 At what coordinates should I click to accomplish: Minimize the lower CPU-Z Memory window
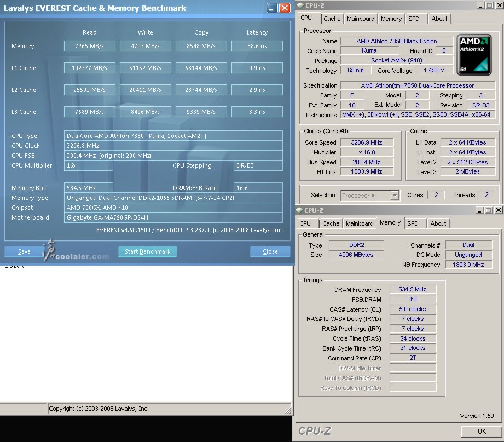pyautogui.click(x=479, y=210)
